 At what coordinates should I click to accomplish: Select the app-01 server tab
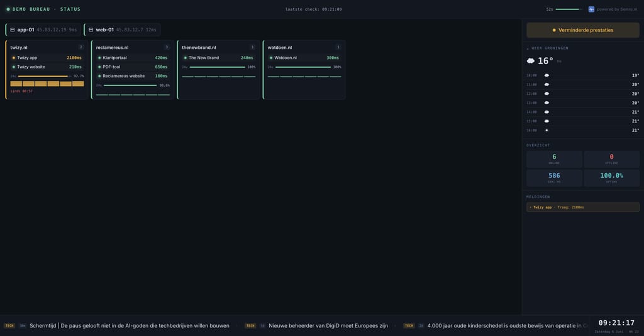coord(43,30)
